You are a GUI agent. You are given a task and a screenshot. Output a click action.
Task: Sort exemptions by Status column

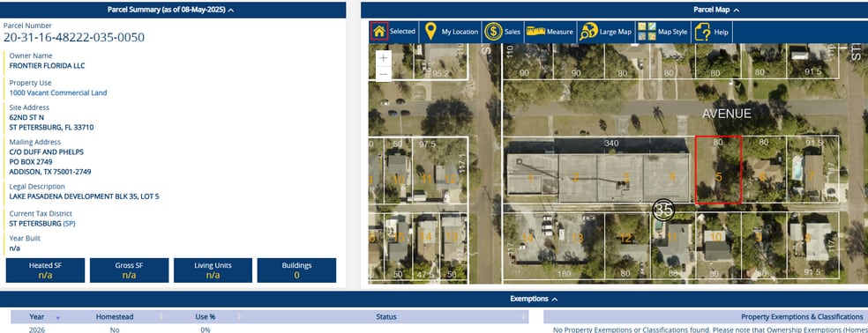[385, 317]
